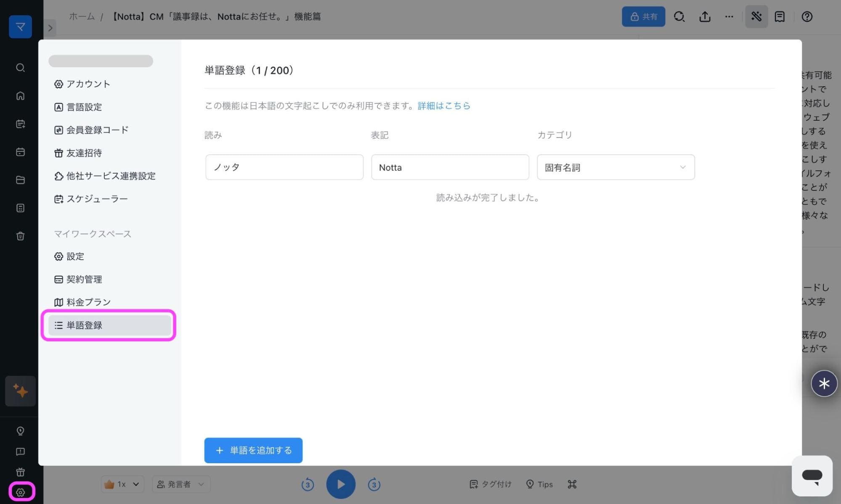841x504 pixels.
Task: Click the play button
Action: coord(341,484)
